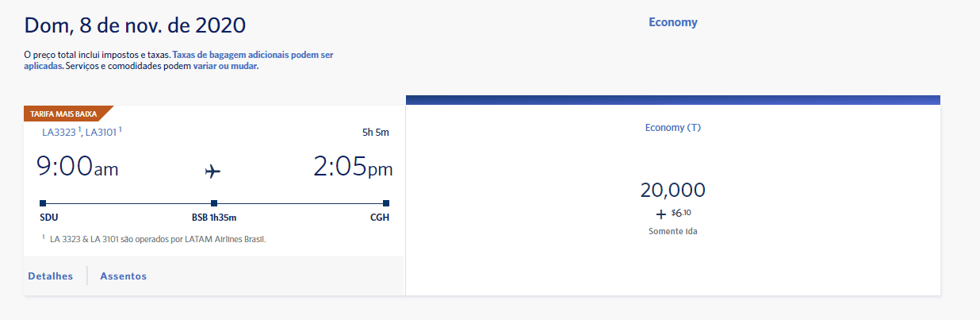This screenshot has width=980, height=320.
Task: Click the CGH destination square marker
Action: 386,203
